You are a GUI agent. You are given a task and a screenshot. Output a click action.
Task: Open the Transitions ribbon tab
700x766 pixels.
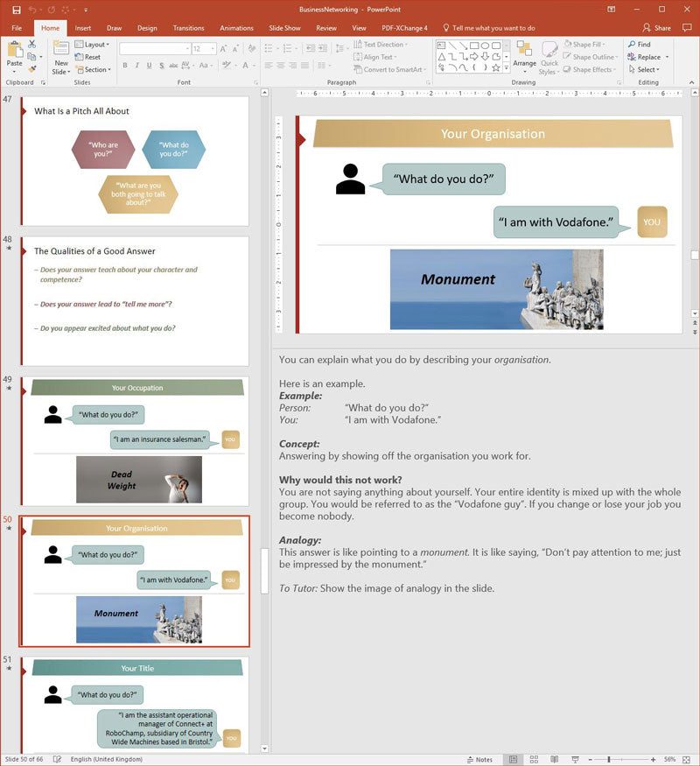pos(188,28)
